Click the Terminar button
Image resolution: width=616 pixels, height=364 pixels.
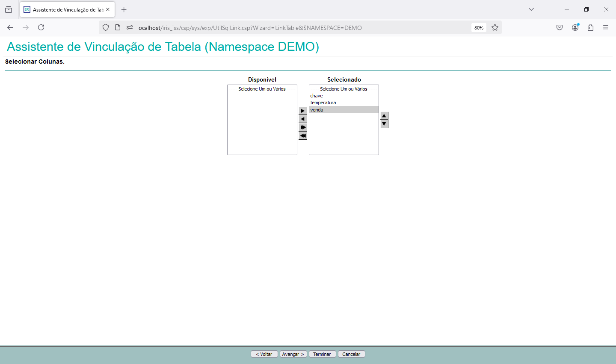[x=322, y=354]
